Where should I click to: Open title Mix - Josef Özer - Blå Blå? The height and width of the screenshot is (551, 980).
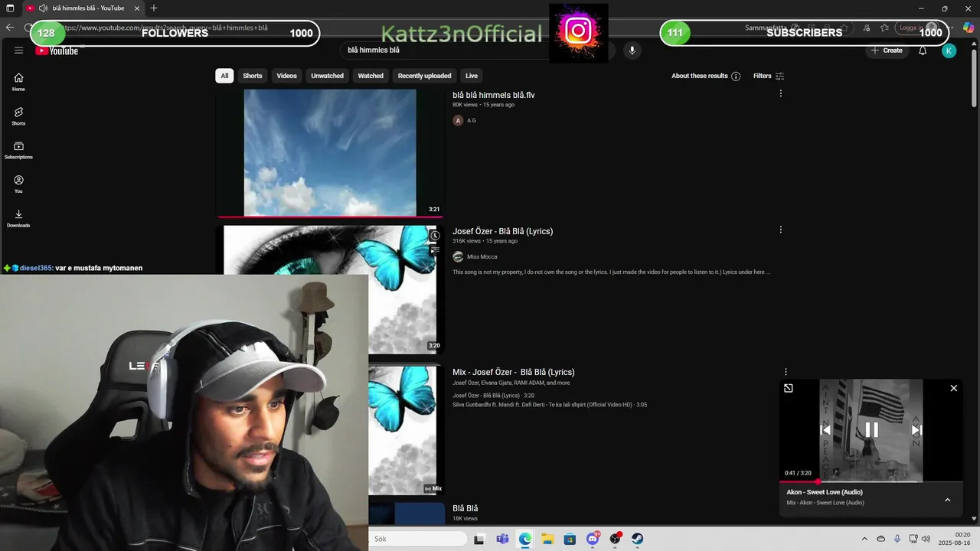coord(513,372)
